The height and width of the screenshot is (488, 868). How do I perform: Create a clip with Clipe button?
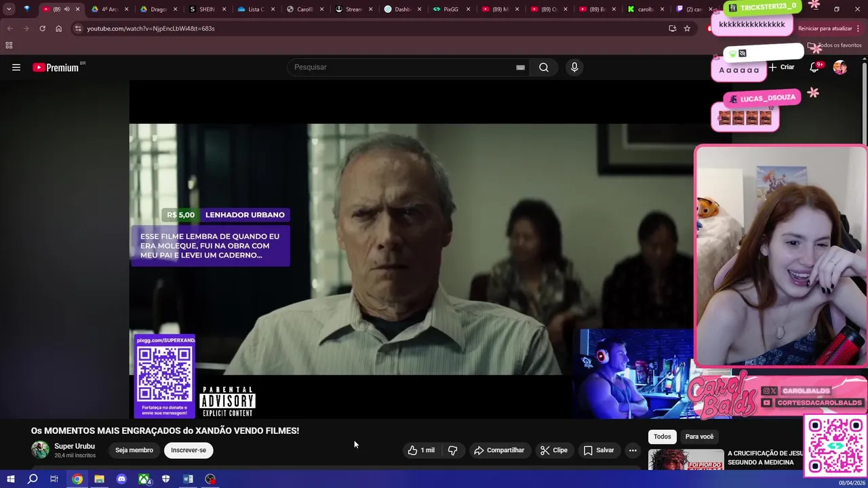click(x=554, y=450)
